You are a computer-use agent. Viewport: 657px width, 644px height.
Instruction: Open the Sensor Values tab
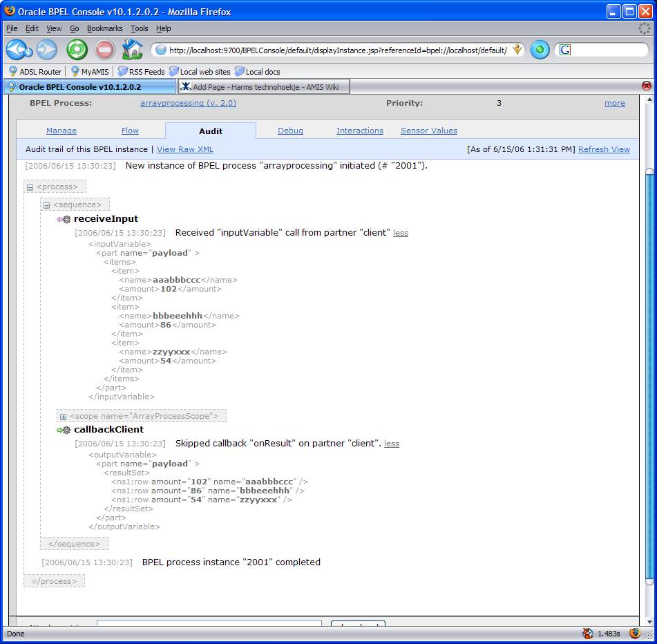pos(428,131)
